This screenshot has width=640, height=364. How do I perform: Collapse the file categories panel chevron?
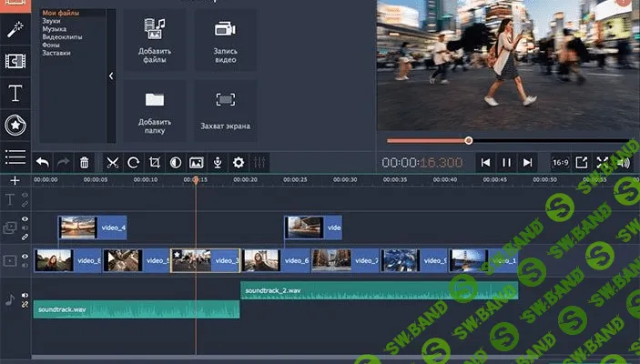click(111, 76)
